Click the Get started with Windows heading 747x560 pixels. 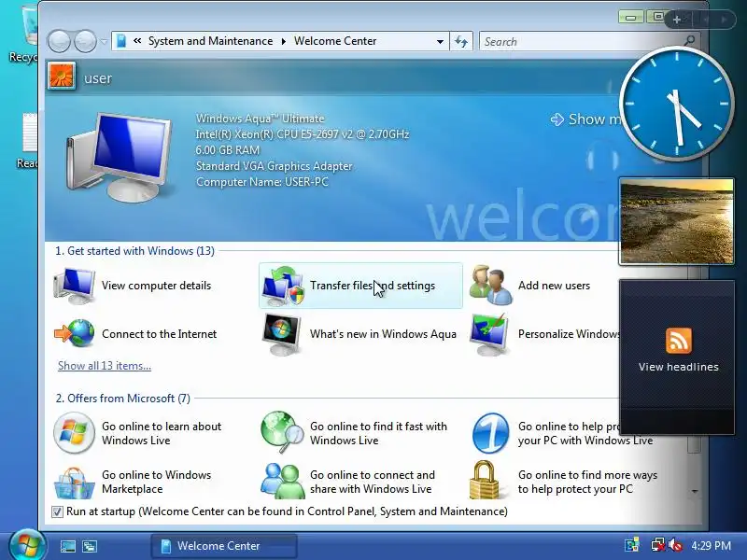[134, 251]
